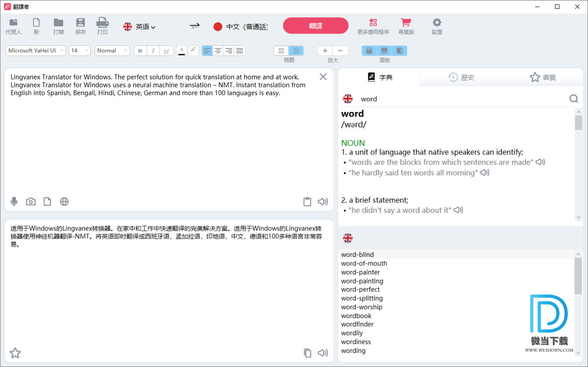The width and height of the screenshot is (588, 367).
Task: Click UK flag above word list
Action: click(348, 238)
